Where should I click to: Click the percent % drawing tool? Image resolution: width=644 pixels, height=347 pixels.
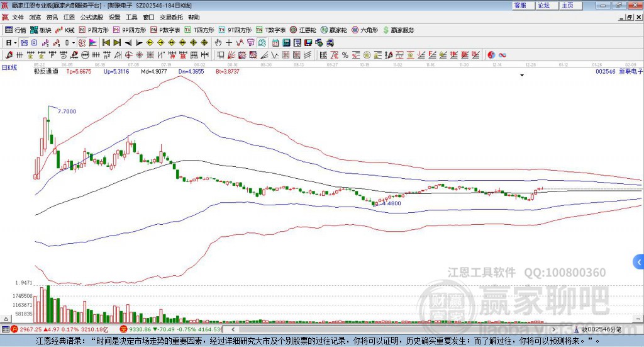point(345,55)
